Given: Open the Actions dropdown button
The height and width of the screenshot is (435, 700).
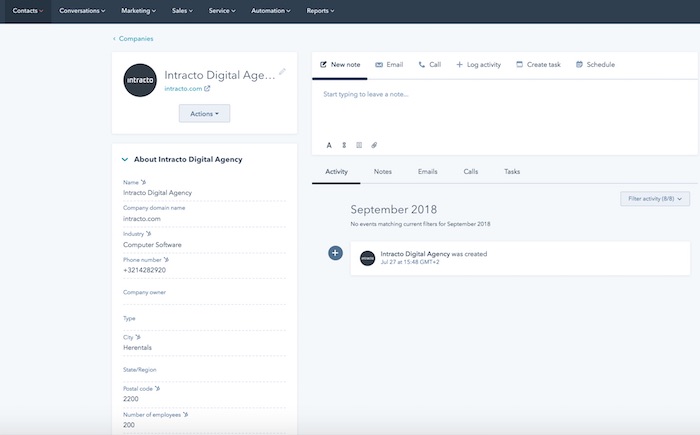Looking at the screenshot, I should [204, 113].
